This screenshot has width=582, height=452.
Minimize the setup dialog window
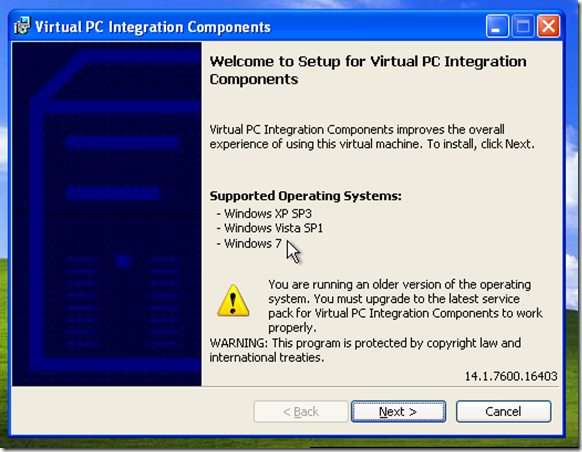[x=497, y=26]
